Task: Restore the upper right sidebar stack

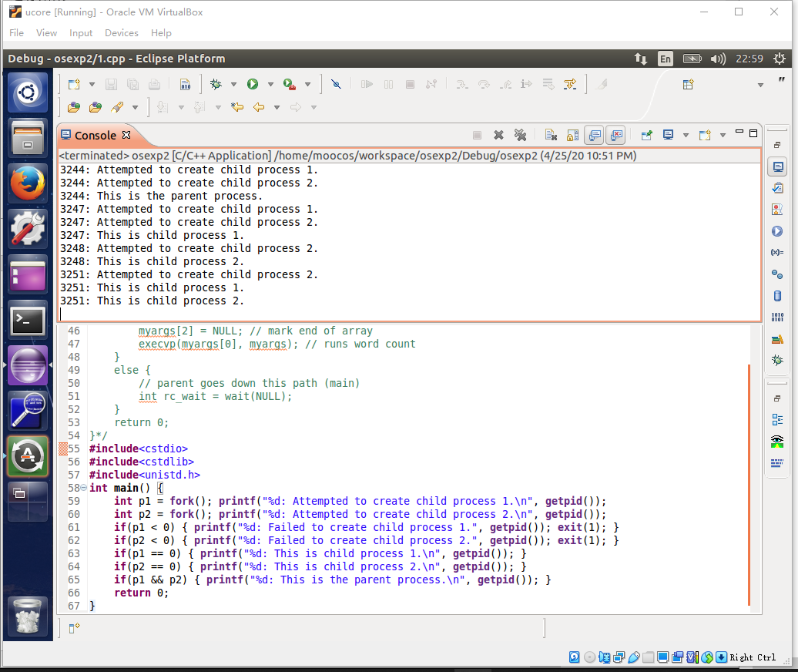Action: [x=777, y=145]
